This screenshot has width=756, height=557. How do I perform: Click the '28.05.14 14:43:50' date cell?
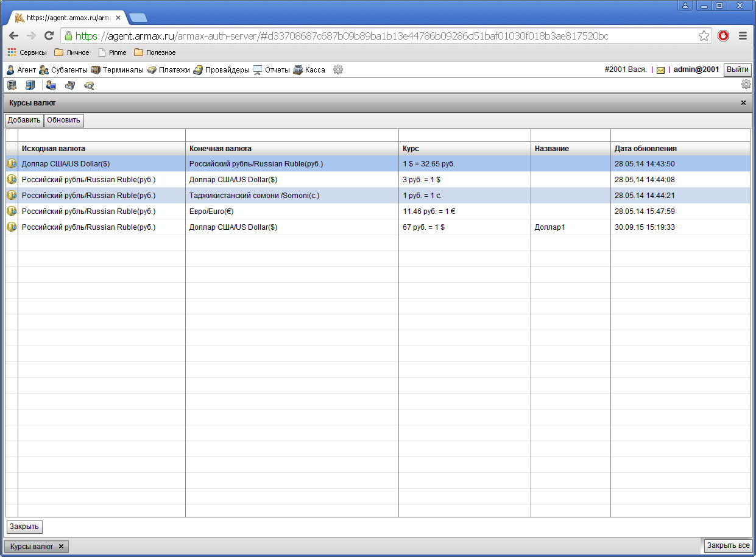point(680,164)
